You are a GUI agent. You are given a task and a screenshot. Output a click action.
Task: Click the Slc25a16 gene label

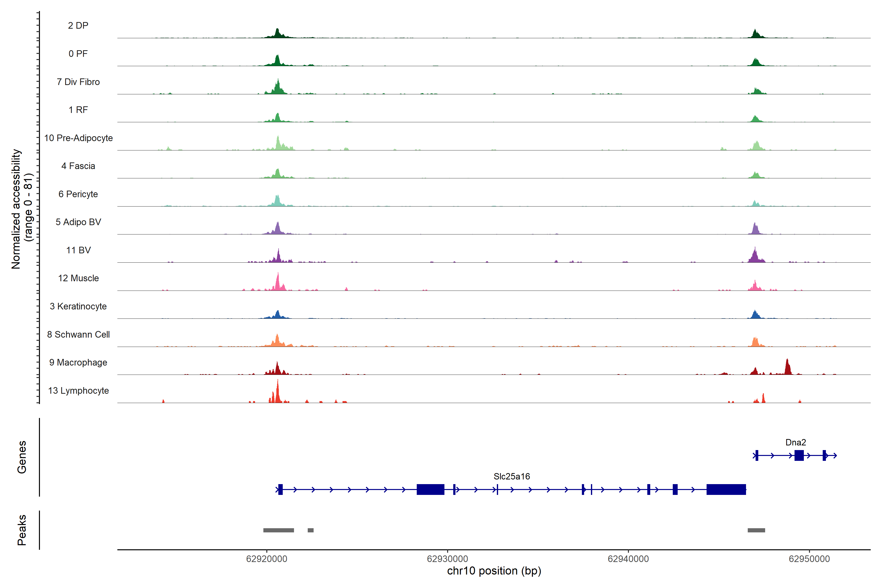pos(512,477)
